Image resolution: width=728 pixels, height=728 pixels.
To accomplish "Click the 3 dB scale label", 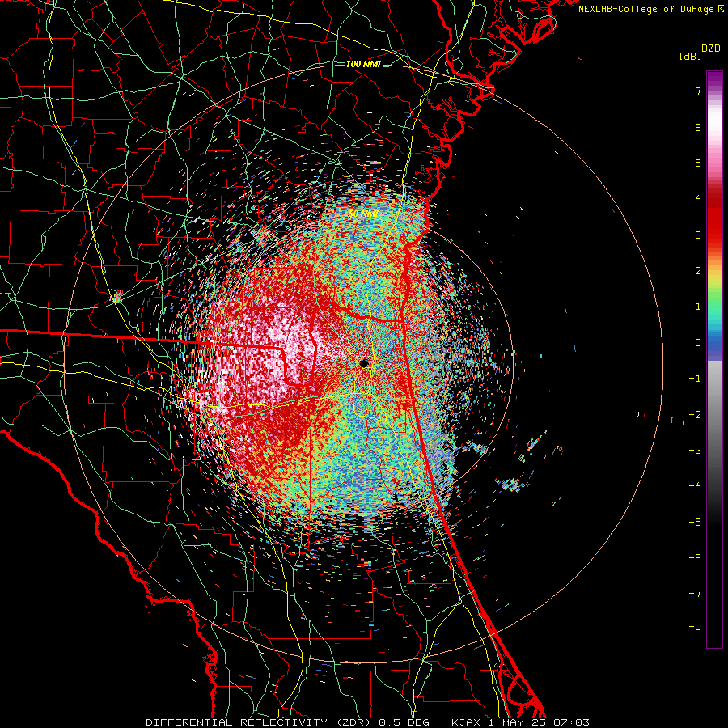I will (x=698, y=235).
